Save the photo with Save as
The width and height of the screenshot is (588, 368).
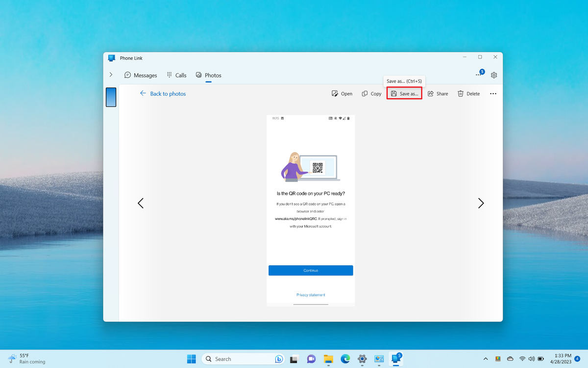tap(404, 93)
